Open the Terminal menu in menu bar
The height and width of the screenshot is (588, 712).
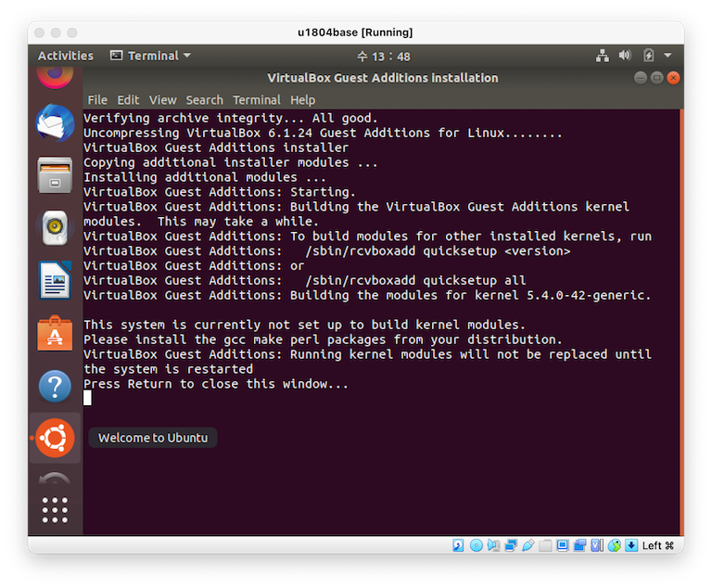click(x=257, y=100)
